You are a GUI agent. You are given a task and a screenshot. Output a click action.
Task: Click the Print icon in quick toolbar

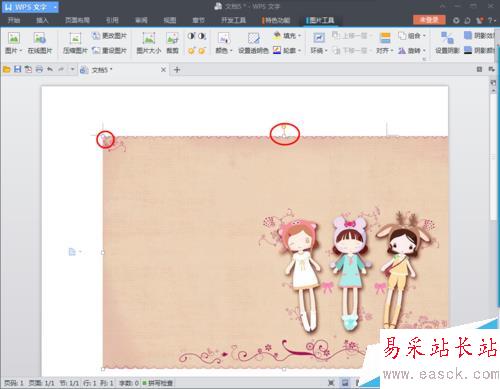pos(39,69)
